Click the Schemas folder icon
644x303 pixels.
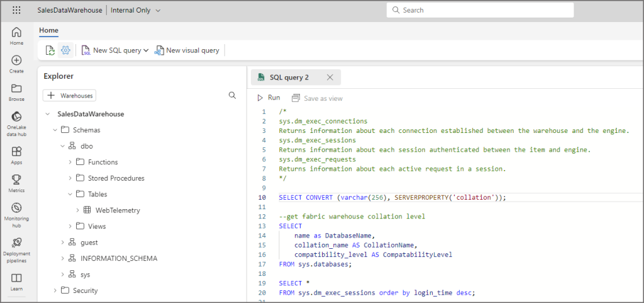coord(65,130)
